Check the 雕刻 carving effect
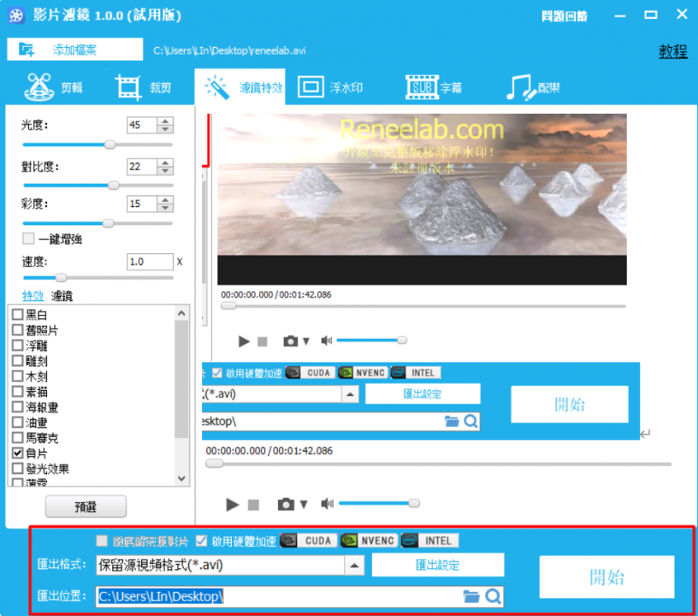 coord(17,361)
